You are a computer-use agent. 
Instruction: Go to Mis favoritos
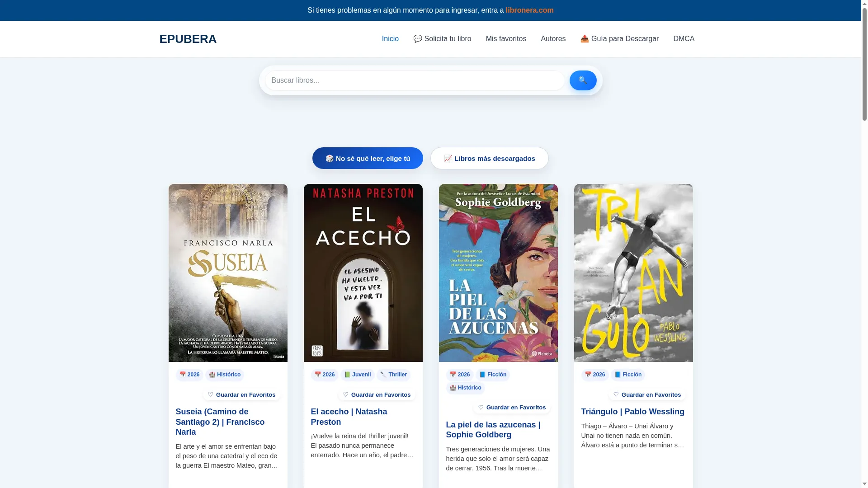point(506,39)
